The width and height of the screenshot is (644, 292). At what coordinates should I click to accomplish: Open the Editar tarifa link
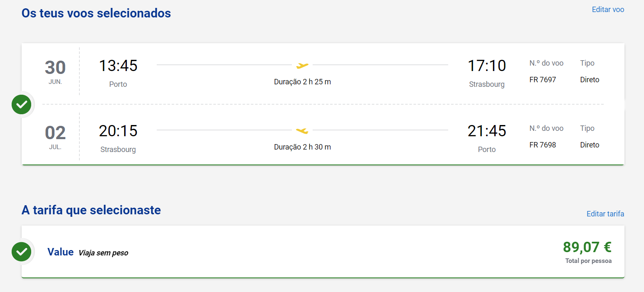(x=605, y=214)
